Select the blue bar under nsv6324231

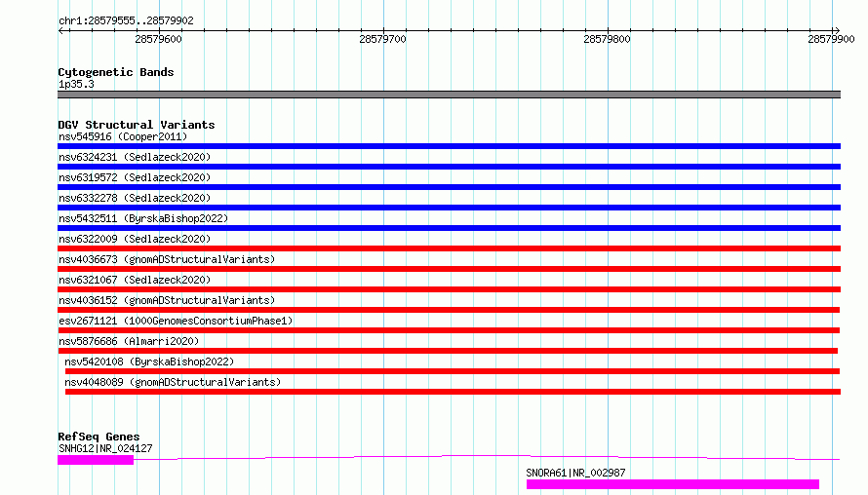pyautogui.click(x=449, y=167)
